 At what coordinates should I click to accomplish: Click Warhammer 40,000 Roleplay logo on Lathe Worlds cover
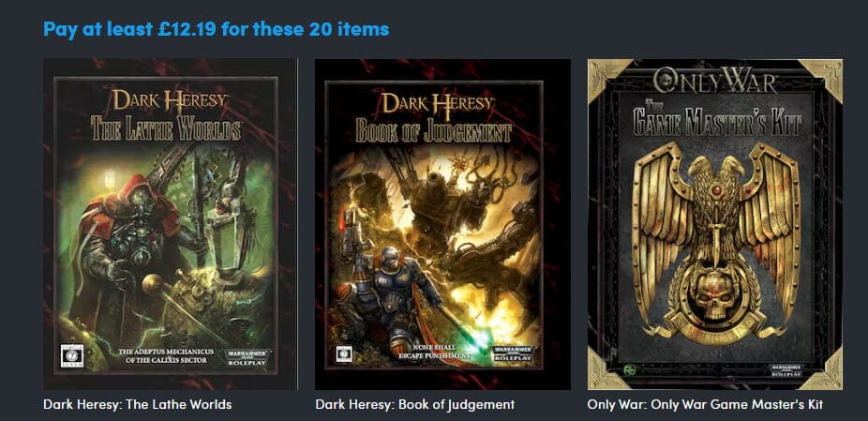(247, 356)
